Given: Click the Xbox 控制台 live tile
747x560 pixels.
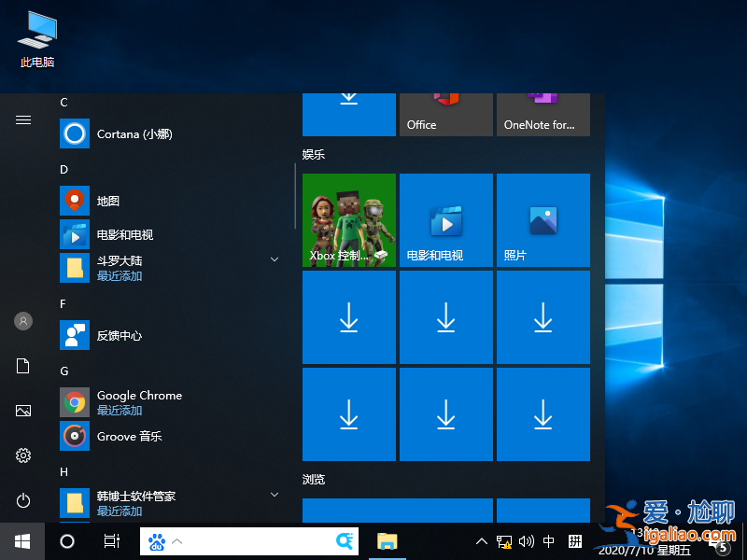Looking at the screenshot, I should click(x=349, y=220).
